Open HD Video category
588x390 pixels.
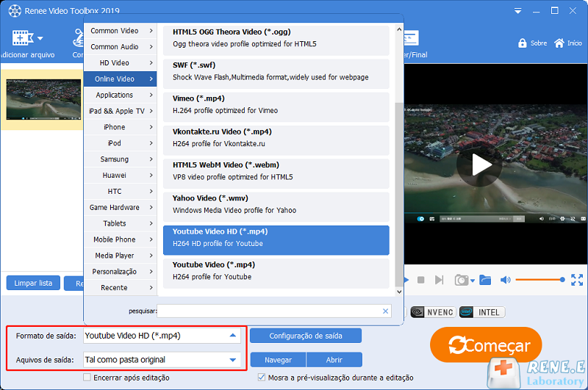click(x=120, y=63)
